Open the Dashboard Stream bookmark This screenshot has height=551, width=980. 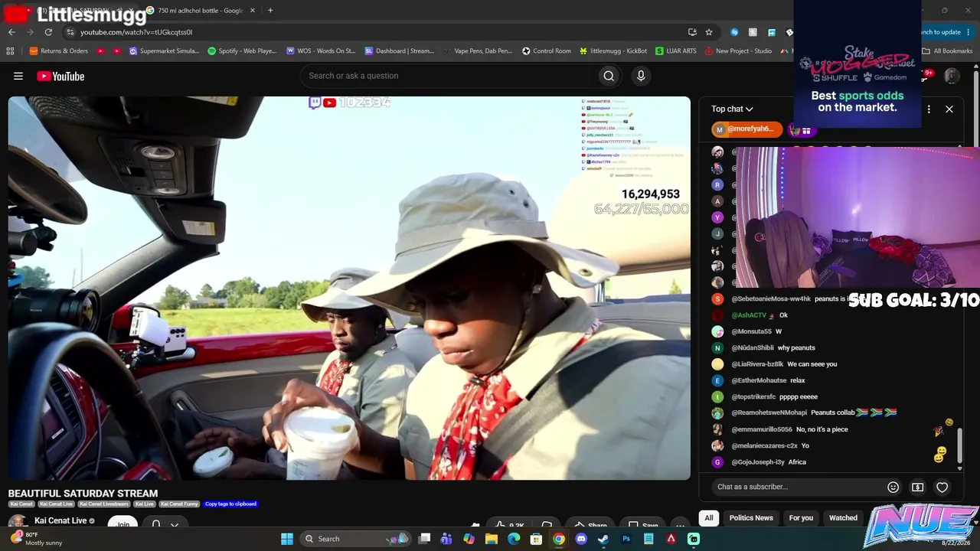pos(400,51)
